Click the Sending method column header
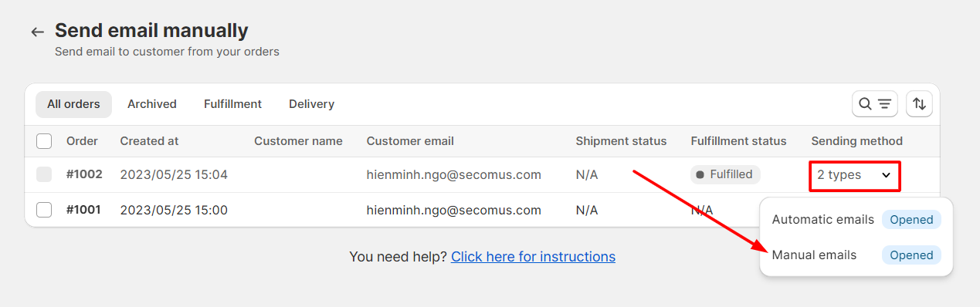This screenshot has width=980, height=307. pos(856,141)
